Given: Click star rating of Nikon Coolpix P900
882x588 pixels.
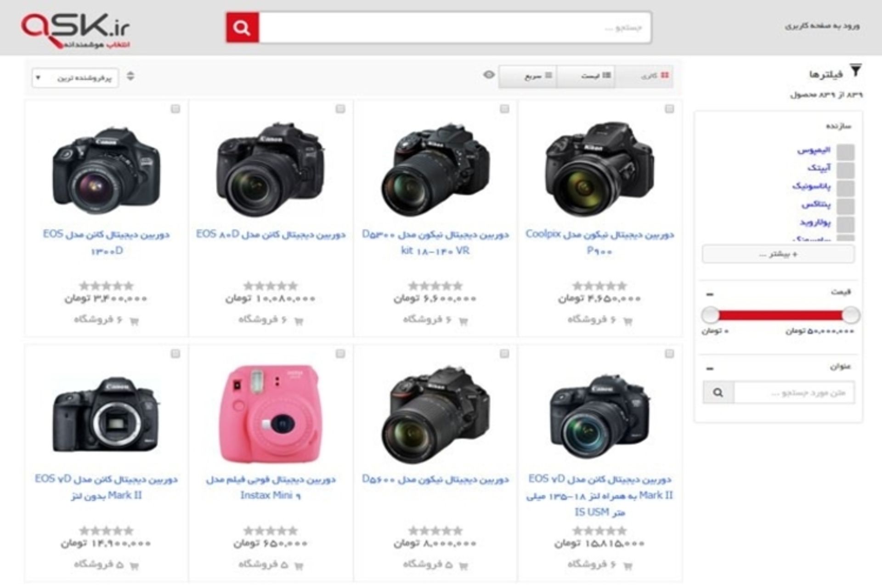Looking at the screenshot, I should (599, 286).
